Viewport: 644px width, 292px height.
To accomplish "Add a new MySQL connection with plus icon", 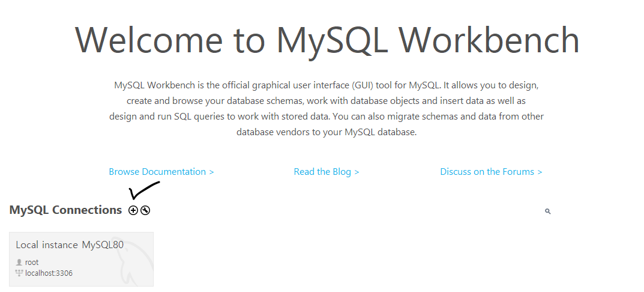I will pos(133,210).
